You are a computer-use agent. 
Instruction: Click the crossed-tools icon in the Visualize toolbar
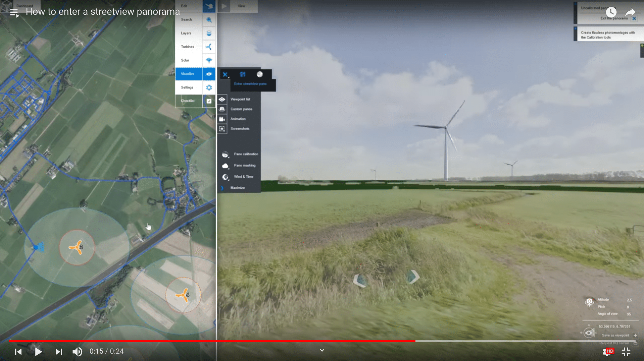coord(225,74)
